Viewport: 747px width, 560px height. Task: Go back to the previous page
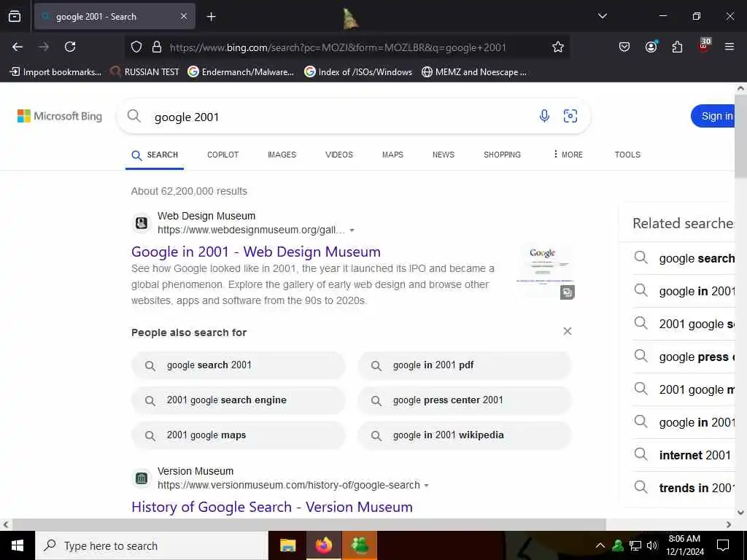click(18, 47)
